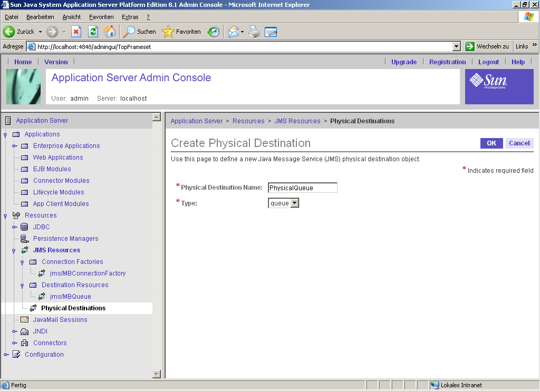Viewport: 540px width, 392px height.
Task: Click the Resources tree icon
Action: click(16, 215)
